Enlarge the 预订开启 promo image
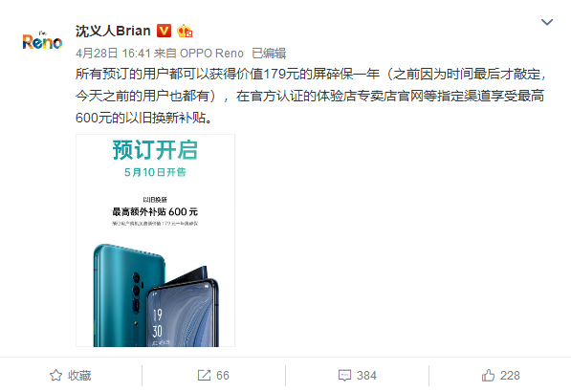 [156, 240]
